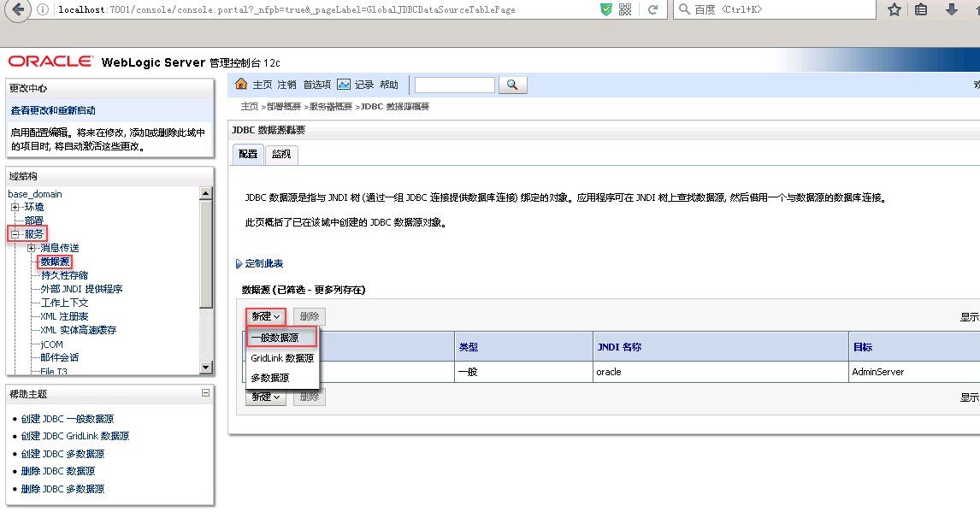Viewport: 980px width, 512px height.
Task: Click the 定制此表 triangle icon
Action: pyautogui.click(x=239, y=263)
